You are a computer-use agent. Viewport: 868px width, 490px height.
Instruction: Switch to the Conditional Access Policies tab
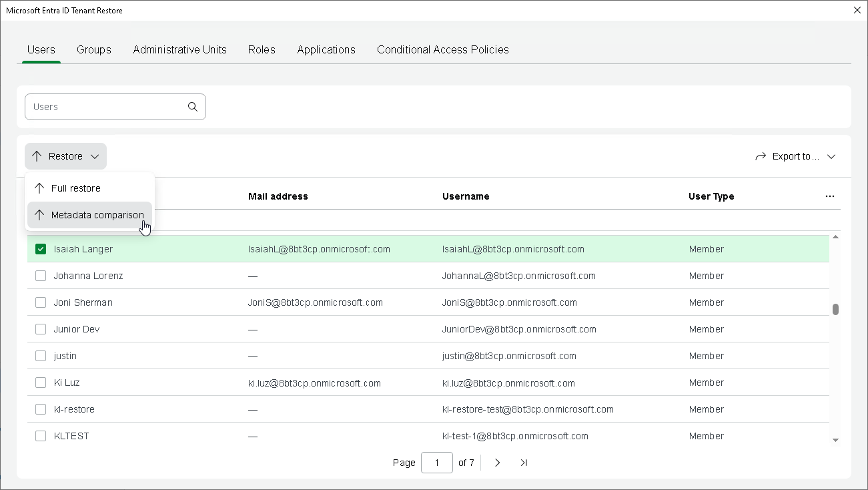(442, 49)
